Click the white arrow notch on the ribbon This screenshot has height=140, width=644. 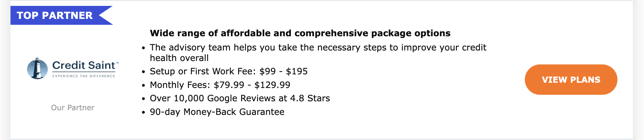coord(106,15)
